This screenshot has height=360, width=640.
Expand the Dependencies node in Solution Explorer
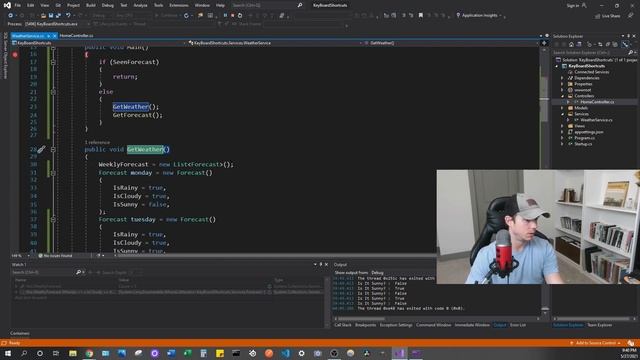562,78
